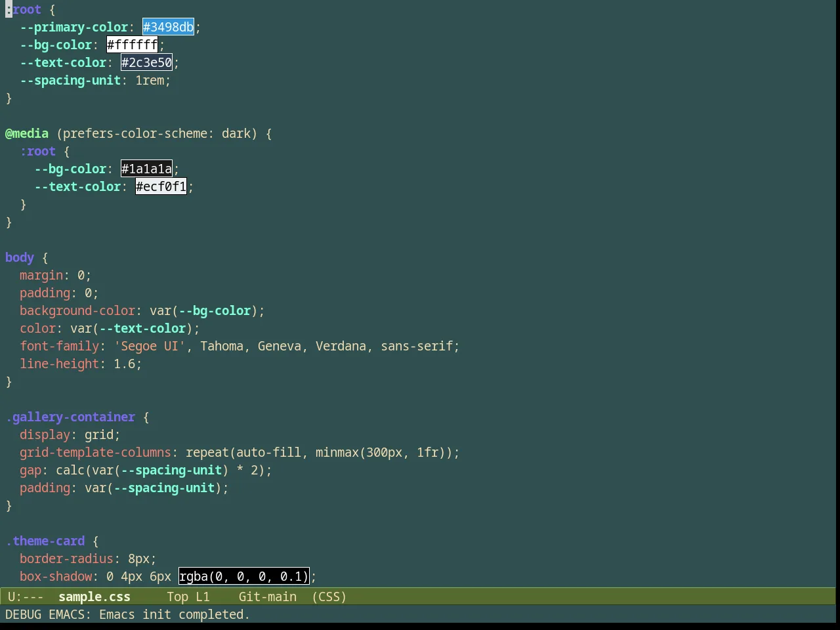840x630 pixels.
Task: Place cursor on --primary-color variable name
Action: click(x=74, y=27)
